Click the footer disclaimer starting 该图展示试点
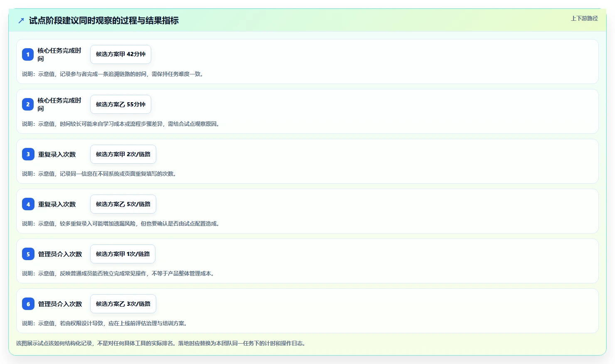 point(161,343)
